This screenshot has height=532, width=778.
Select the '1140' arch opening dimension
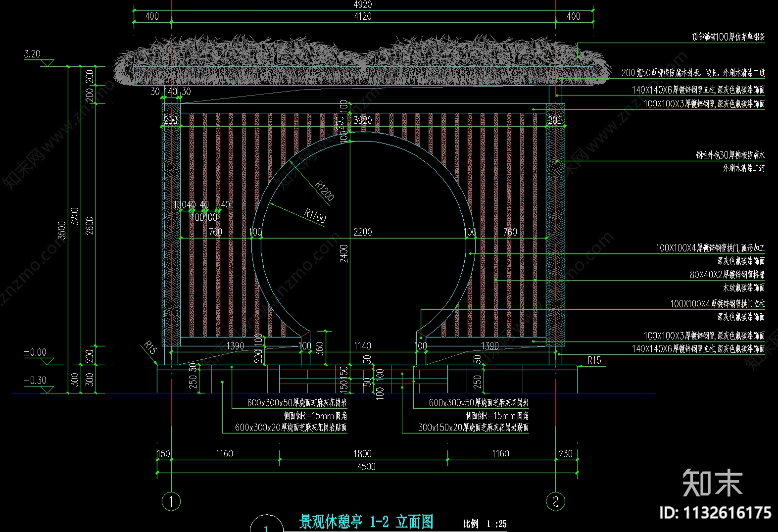pyautogui.click(x=362, y=346)
